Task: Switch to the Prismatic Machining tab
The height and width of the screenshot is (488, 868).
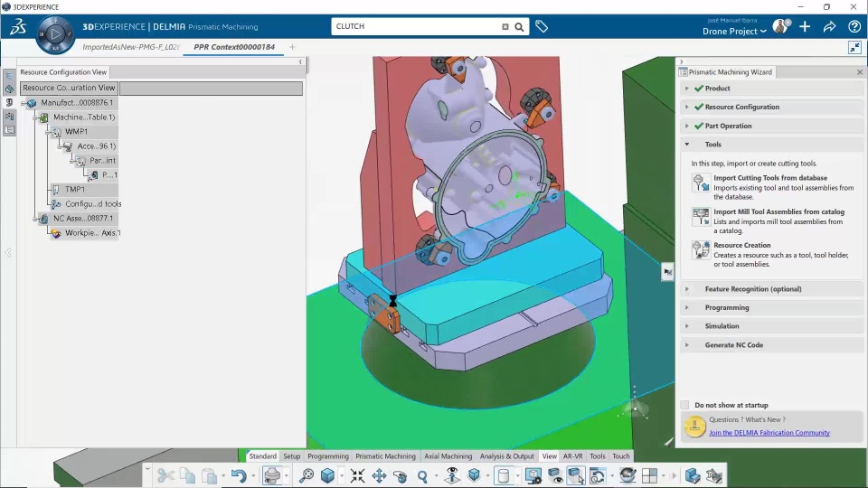Action: [385, 456]
